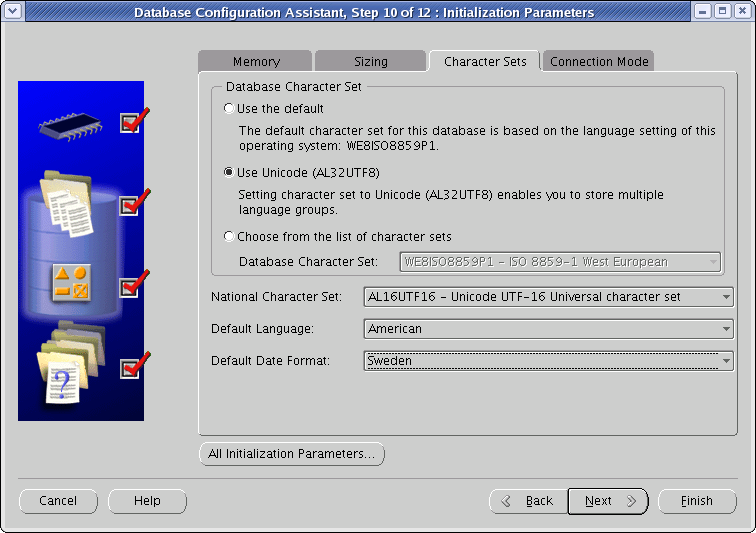Click the database documents folder icon
Image resolution: width=756 pixels, height=533 pixels.
tap(66, 204)
